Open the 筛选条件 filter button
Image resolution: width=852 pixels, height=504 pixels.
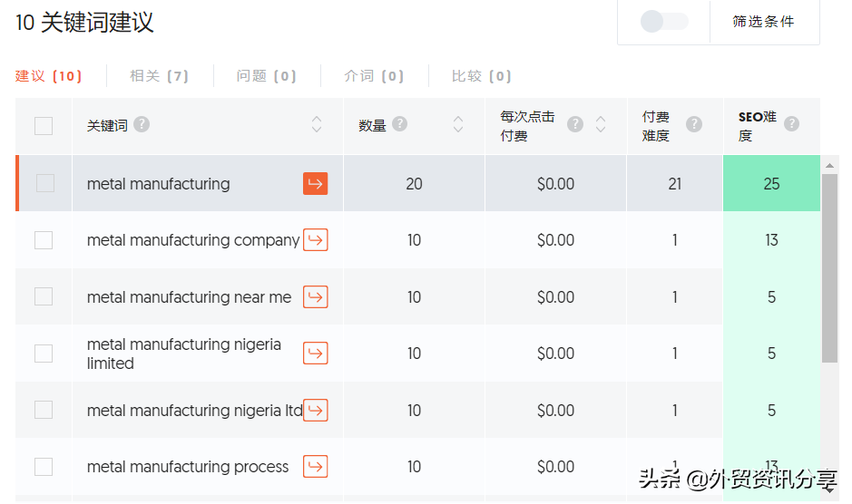click(x=763, y=22)
